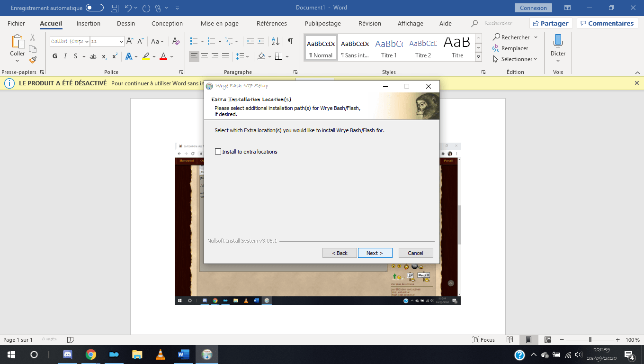
Task: Open the Fichier menu
Action: pos(17,23)
